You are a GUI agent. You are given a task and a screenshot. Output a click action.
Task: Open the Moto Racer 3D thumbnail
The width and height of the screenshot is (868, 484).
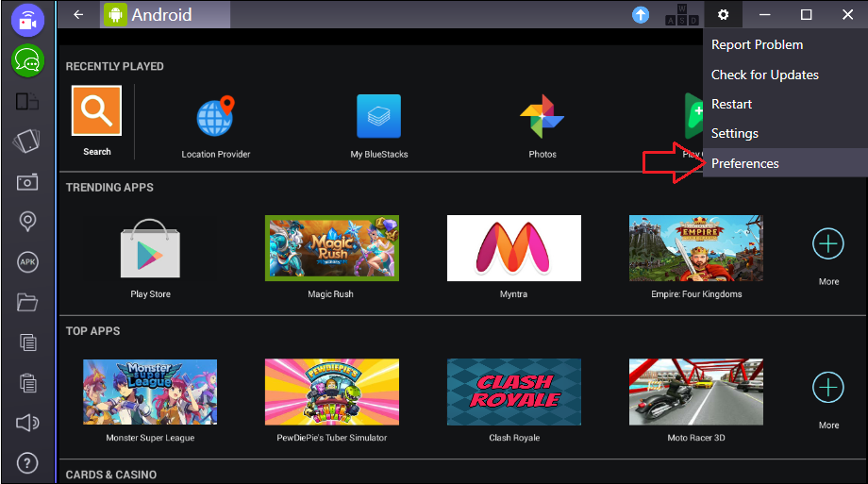point(696,392)
